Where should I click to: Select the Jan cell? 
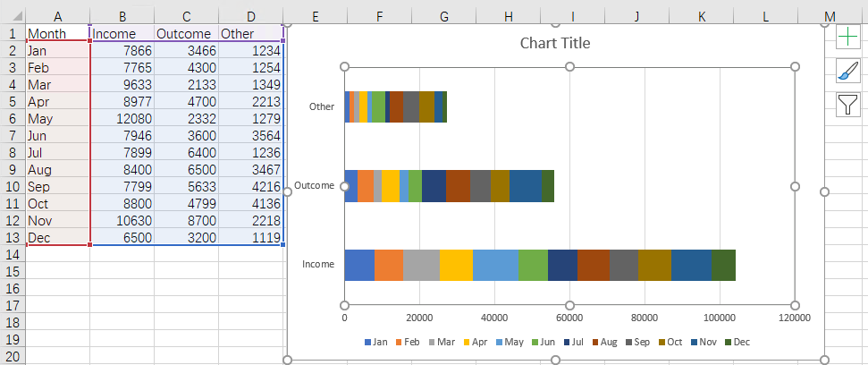(x=57, y=51)
